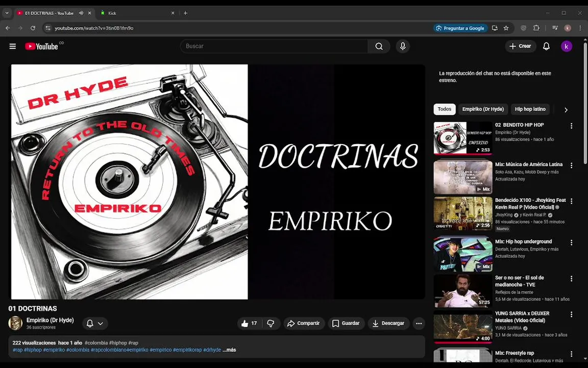Open options for Mix: Freestyle rap

pos(572,354)
